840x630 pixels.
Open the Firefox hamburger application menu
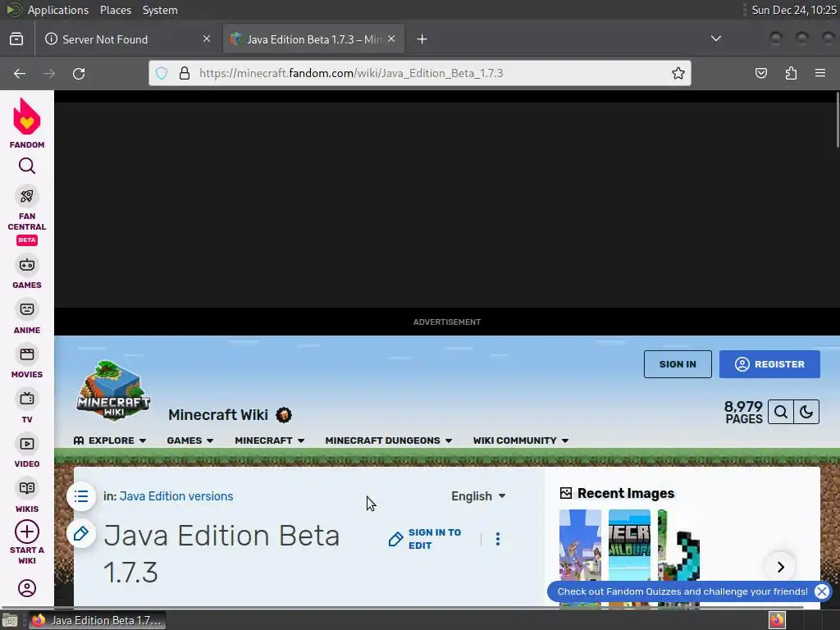820,73
